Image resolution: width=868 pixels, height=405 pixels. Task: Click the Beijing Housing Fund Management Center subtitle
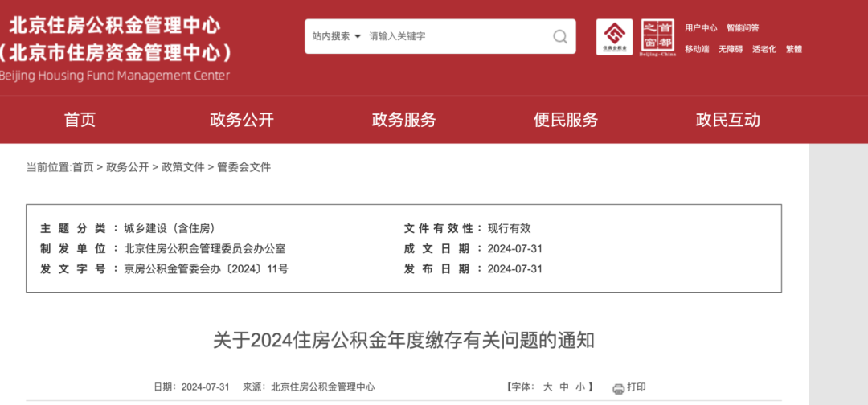[x=113, y=76]
